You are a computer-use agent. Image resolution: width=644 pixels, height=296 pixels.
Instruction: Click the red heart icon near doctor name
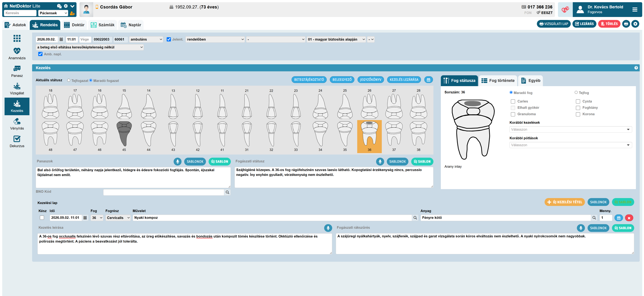pyautogui.click(x=565, y=10)
